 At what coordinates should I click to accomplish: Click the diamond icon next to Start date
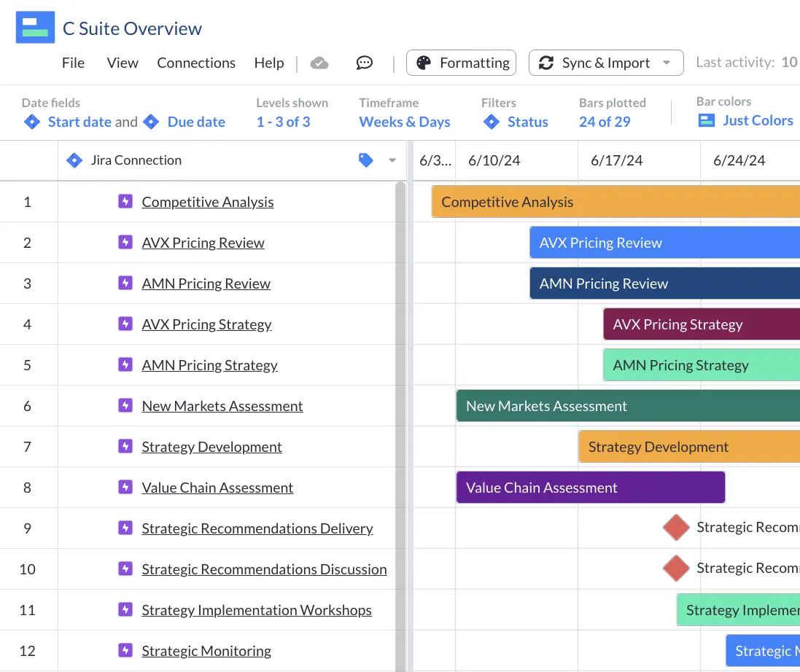[32, 122]
